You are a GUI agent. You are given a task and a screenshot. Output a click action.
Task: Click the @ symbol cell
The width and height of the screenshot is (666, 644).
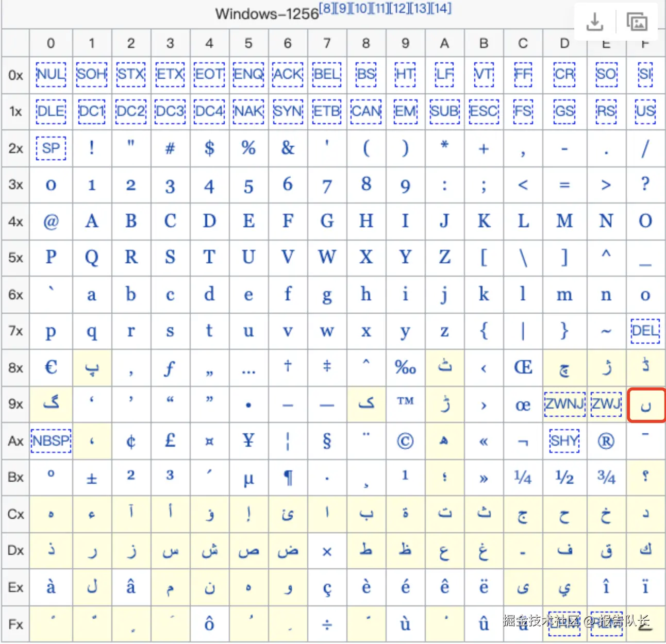point(51,222)
